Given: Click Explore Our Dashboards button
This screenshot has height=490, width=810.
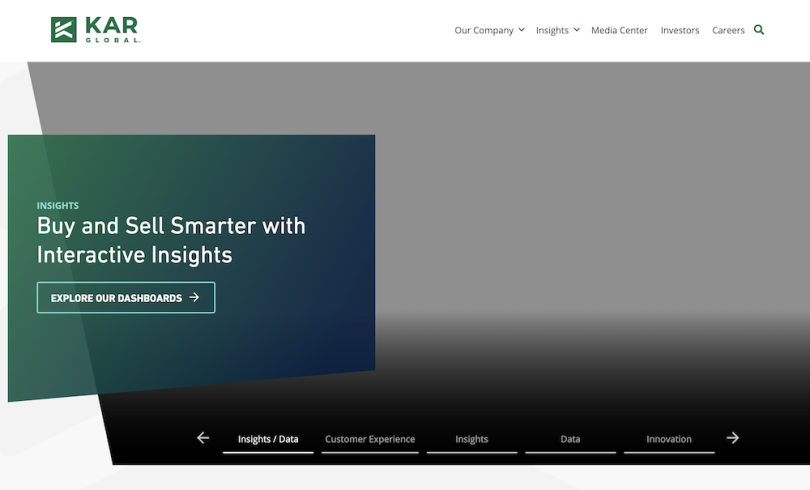Looking at the screenshot, I should pyautogui.click(x=126, y=297).
